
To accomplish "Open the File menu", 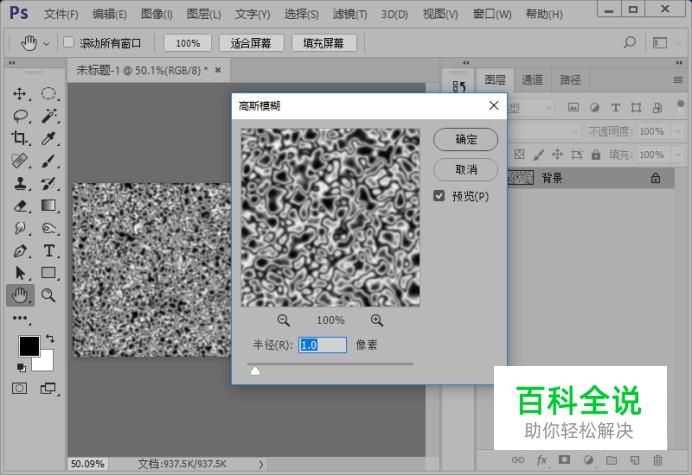I will click(61, 14).
